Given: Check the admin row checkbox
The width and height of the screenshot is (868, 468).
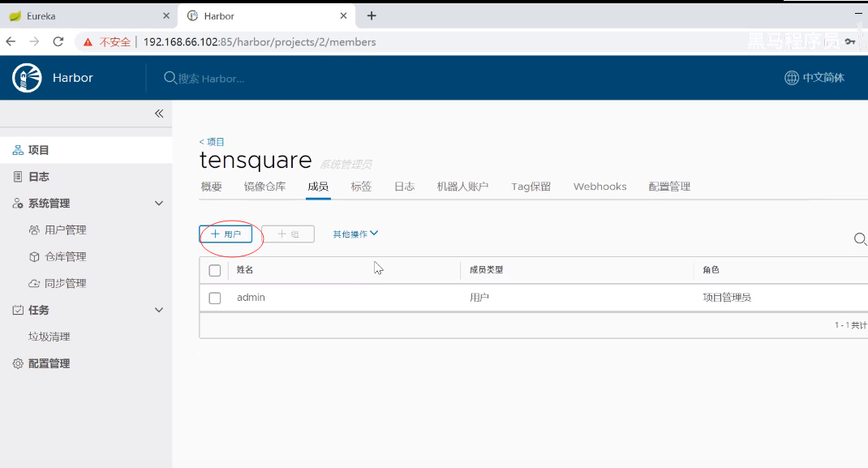Looking at the screenshot, I should (x=215, y=298).
